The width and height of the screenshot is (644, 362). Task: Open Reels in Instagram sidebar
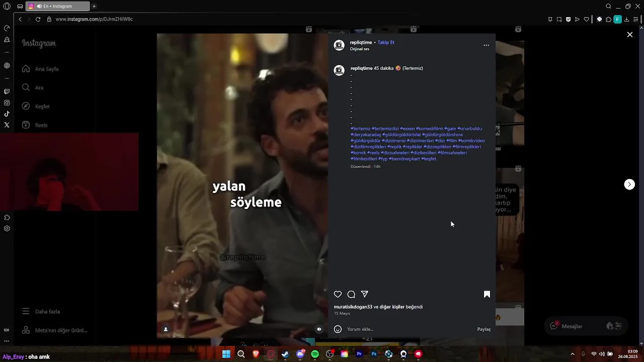[35, 125]
